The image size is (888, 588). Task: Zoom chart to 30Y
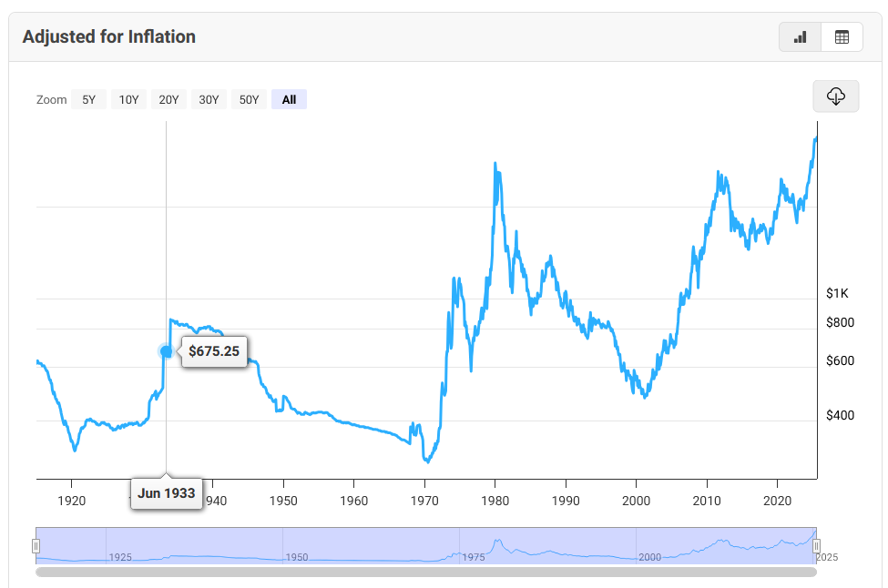[209, 100]
